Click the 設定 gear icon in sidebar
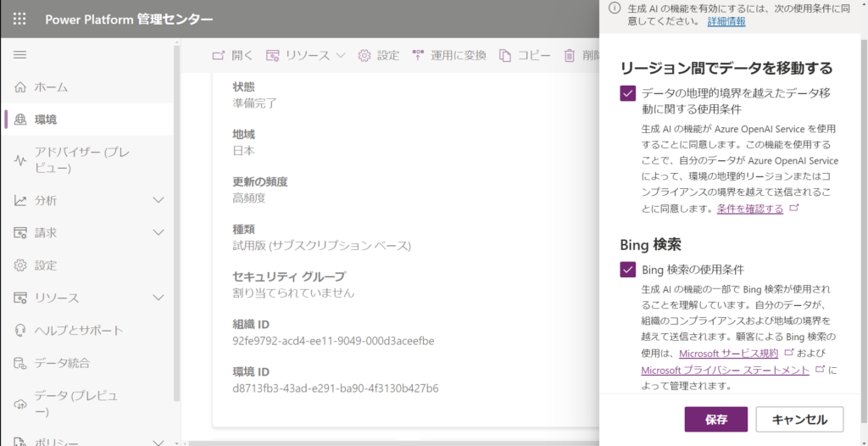This screenshot has width=868, height=446. pyautogui.click(x=20, y=265)
